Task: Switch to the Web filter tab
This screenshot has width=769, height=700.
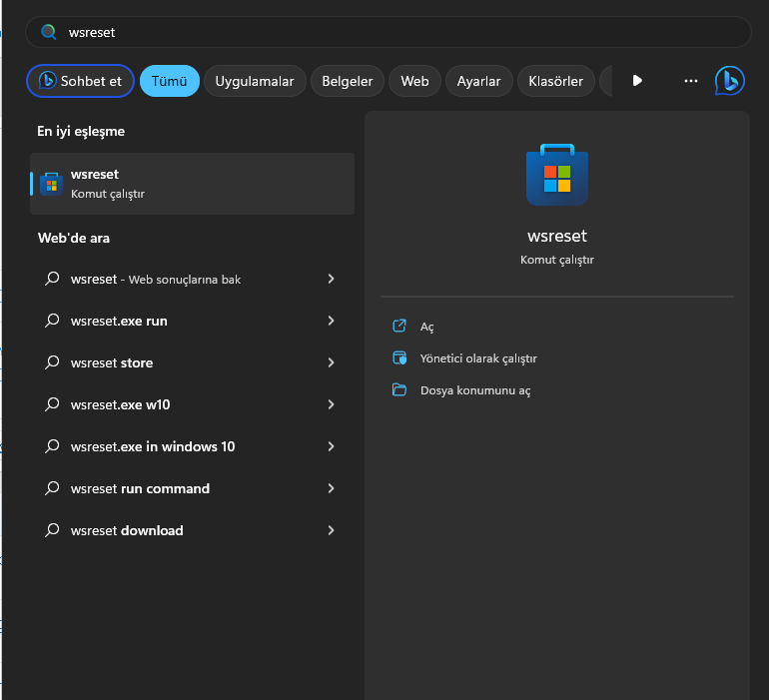Action: point(414,81)
